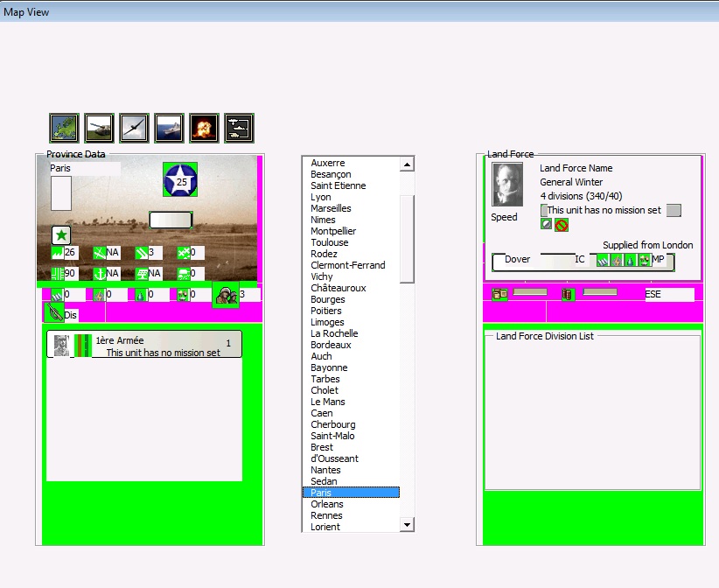Select the tank land units icon
The height and width of the screenshot is (588, 719).
coord(100,128)
